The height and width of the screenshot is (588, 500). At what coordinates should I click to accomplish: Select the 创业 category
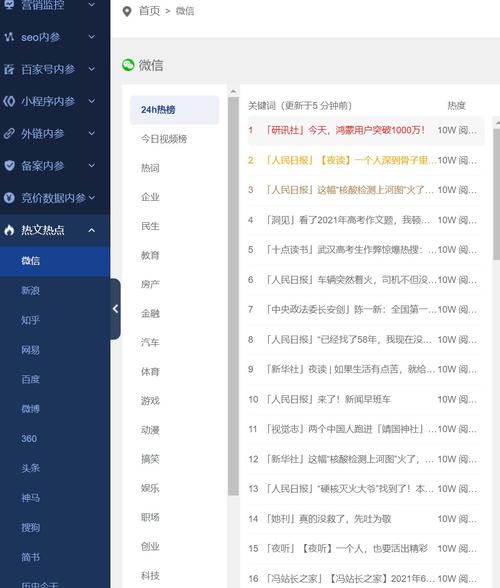pyautogui.click(x=150, y=546)
